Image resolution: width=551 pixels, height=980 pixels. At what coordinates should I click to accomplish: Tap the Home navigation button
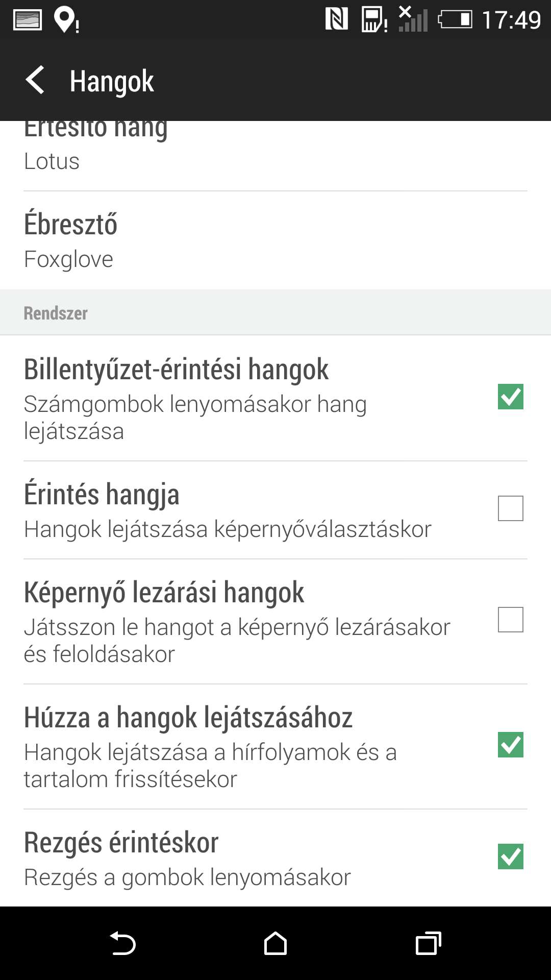point(275,943)
